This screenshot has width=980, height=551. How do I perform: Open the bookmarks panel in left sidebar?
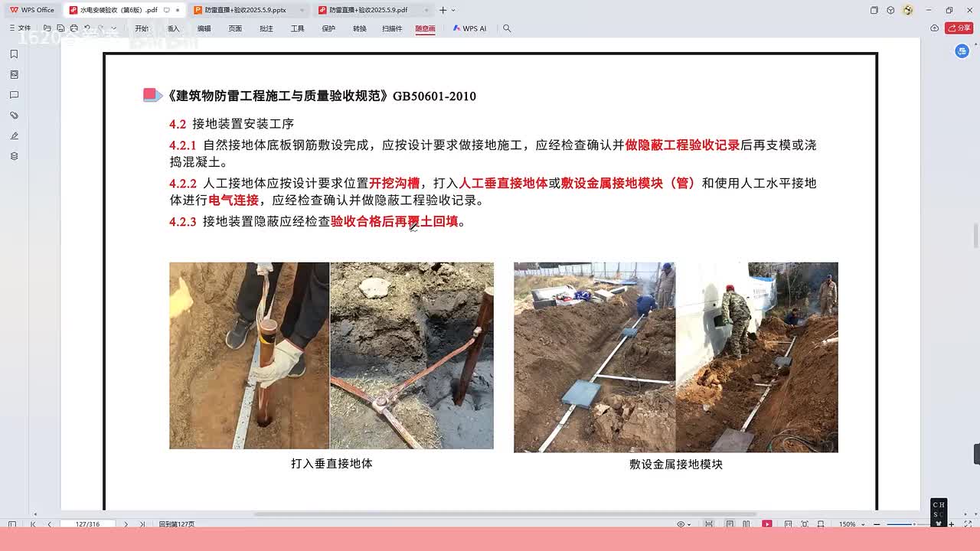pyautogui.click(x=14, y=54)
